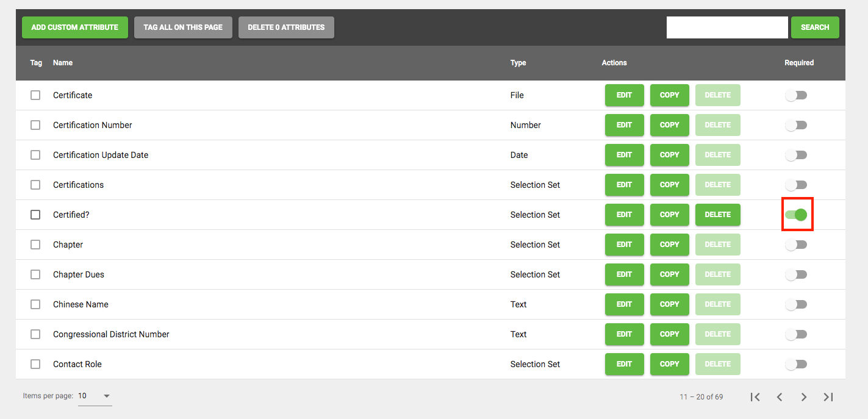Click Tag All On This Page
868x419 pixels.
(x=183, y=27)
